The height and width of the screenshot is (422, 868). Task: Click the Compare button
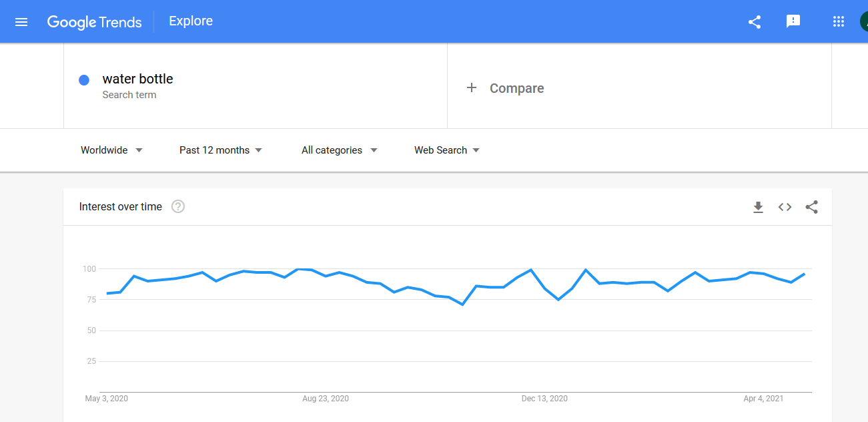[505, 88]
